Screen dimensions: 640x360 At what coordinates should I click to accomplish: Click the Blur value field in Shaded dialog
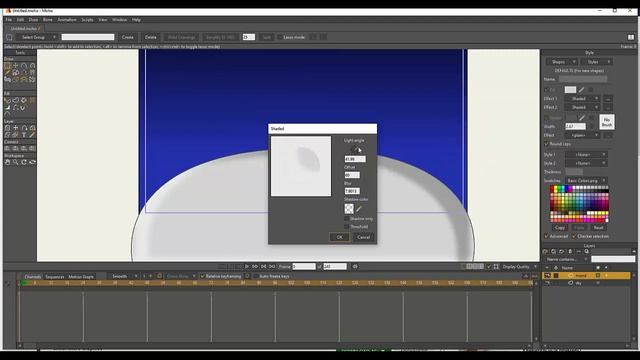[x=352, y=191]
